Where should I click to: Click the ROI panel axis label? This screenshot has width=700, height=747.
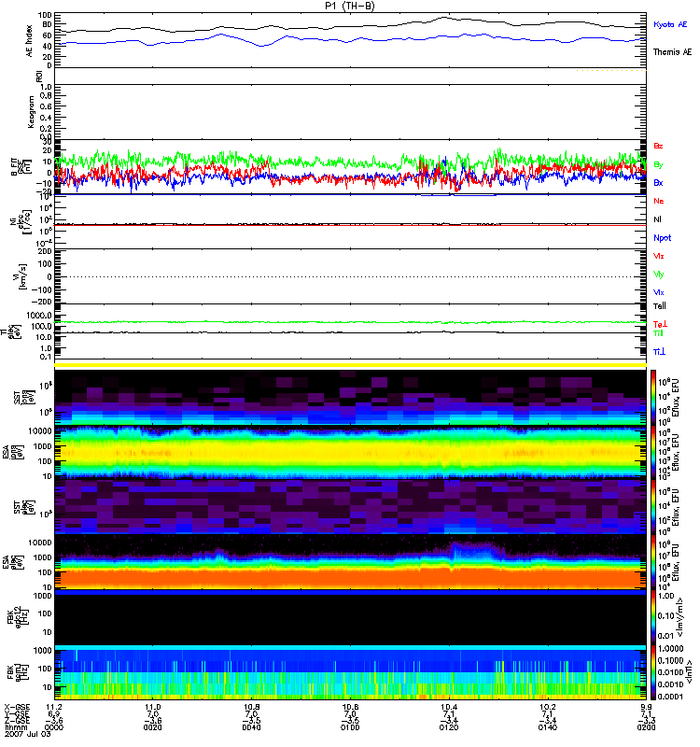[39, 76]
